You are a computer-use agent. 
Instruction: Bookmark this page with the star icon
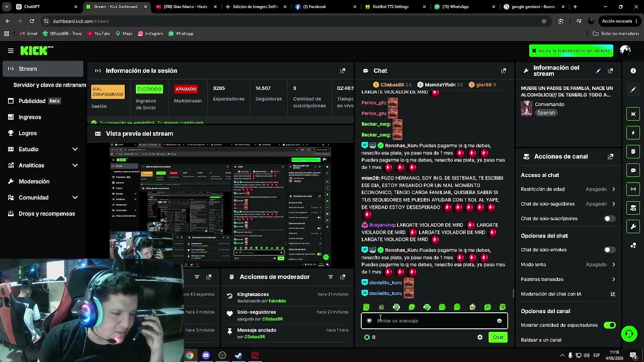tap(544, 21)
